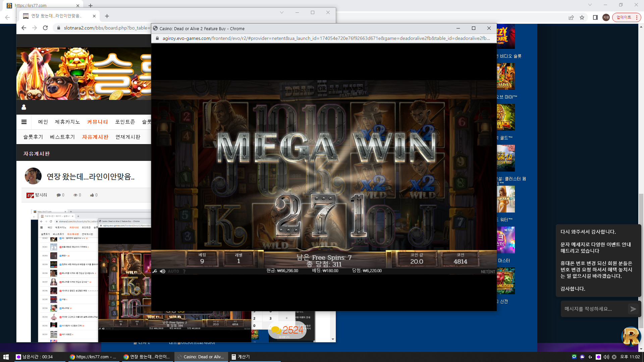
Task: Switch to krs77.com Chrome taskbar button
Action: pyautogui.click(x=93, y=357)
